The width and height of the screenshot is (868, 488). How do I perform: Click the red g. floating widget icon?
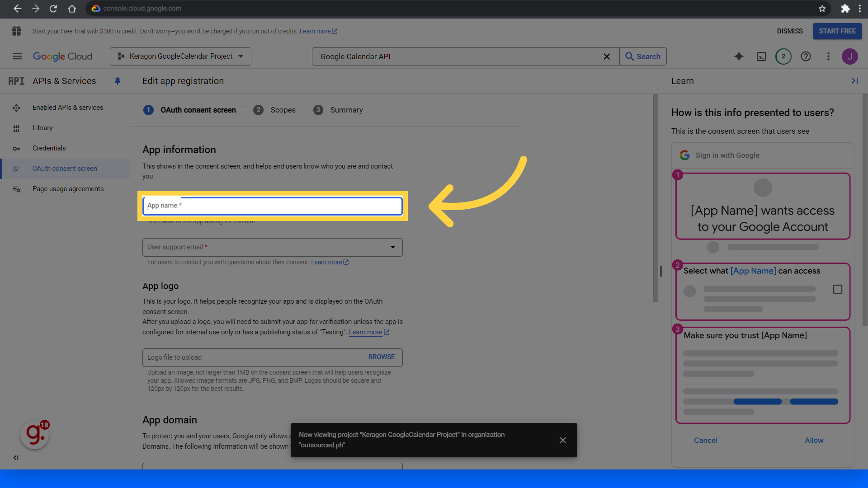coord(35,435)
